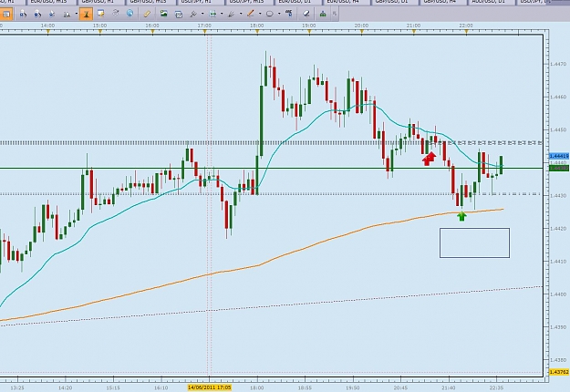
Task: Open the dropdown arrow beside chart-type icon
Action: (x=76, y=15)
